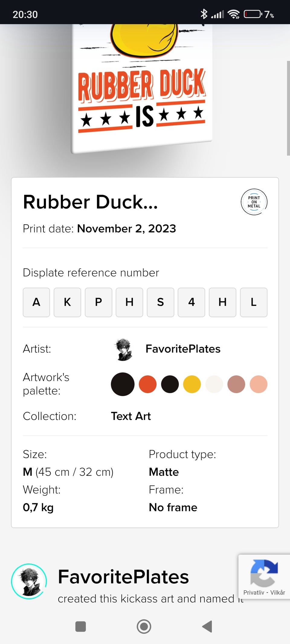Screen dimensions: 290x644
Task: Open the Privatliv privacy link
Action: (253, 593)
